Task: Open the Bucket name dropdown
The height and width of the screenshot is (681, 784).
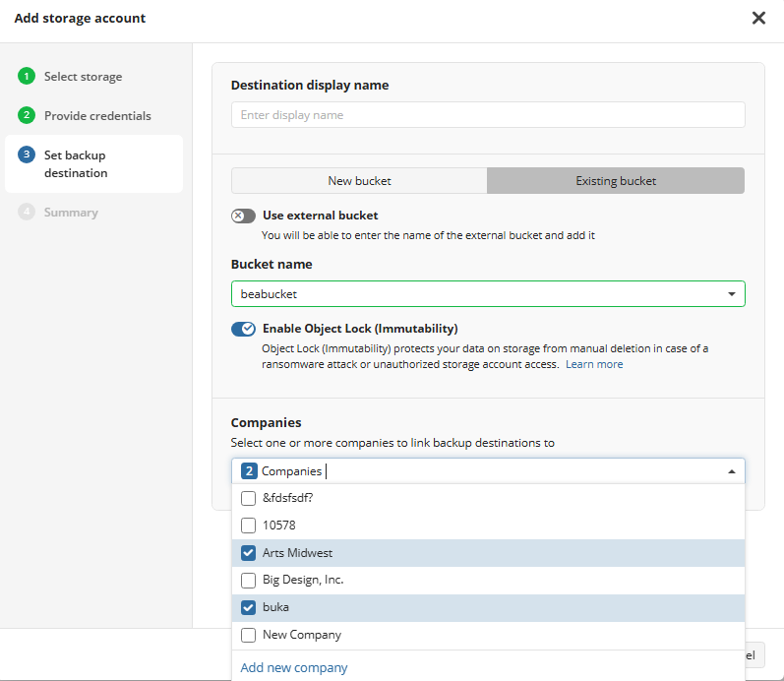Action: pyautogui.click(x=731, y=294)
